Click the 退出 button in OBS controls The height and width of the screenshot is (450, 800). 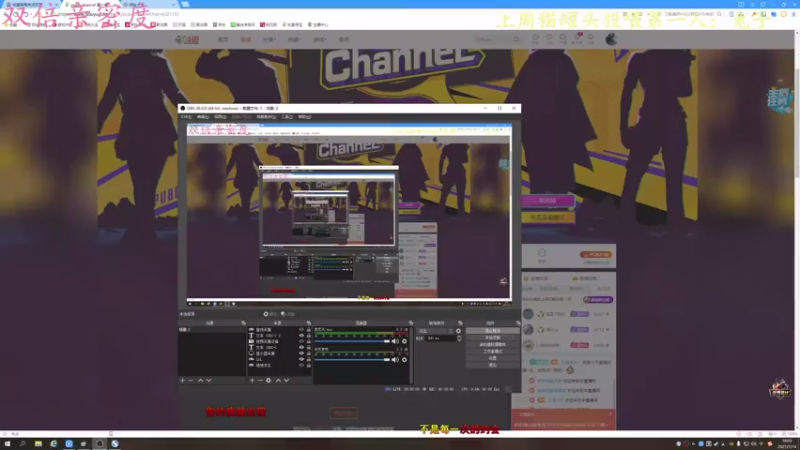(492, 365)
